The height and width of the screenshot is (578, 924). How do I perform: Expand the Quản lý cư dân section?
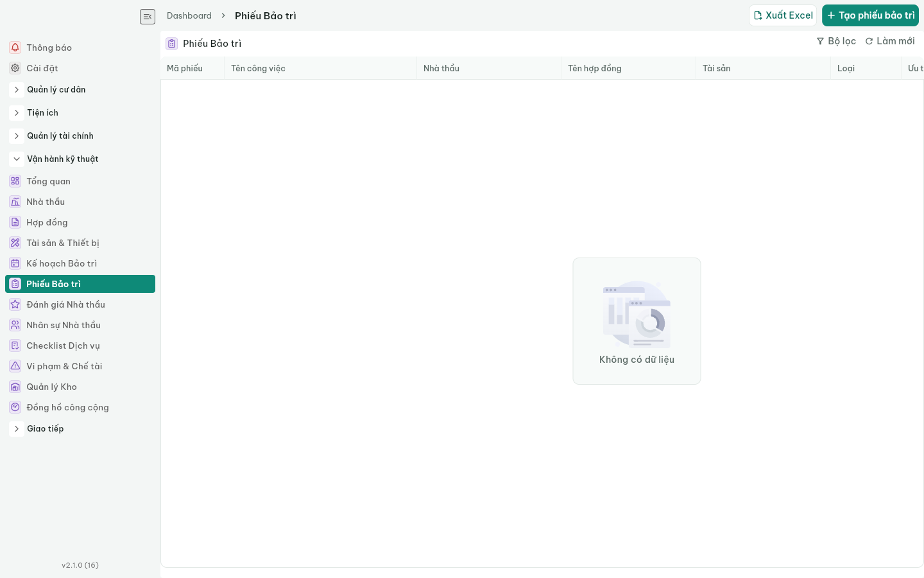(17, 90)
